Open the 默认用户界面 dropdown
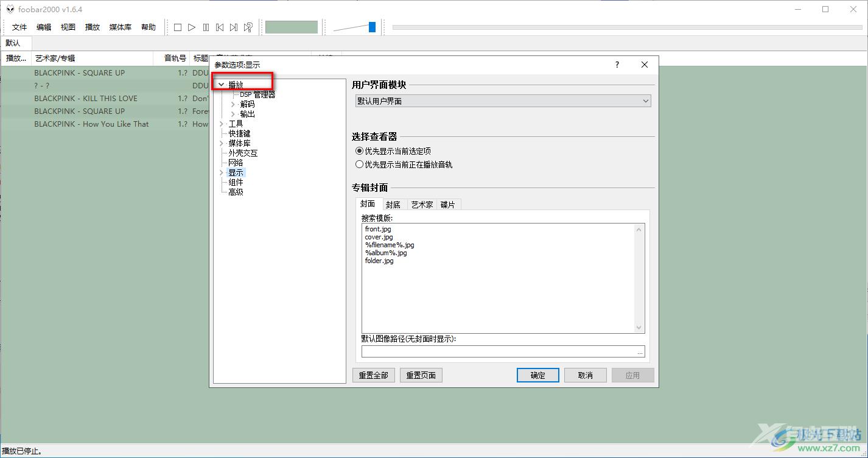The image size is (868, 458). click(503, 101)
